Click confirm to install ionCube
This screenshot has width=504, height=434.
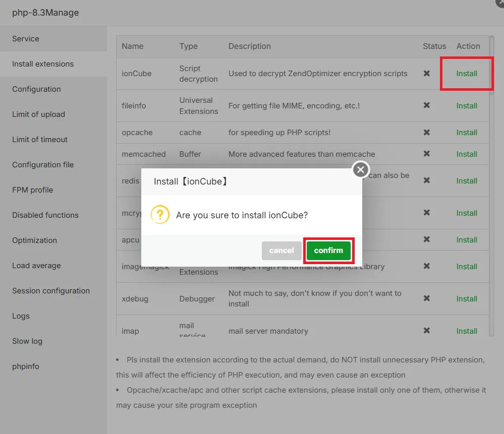coord(328,250)
